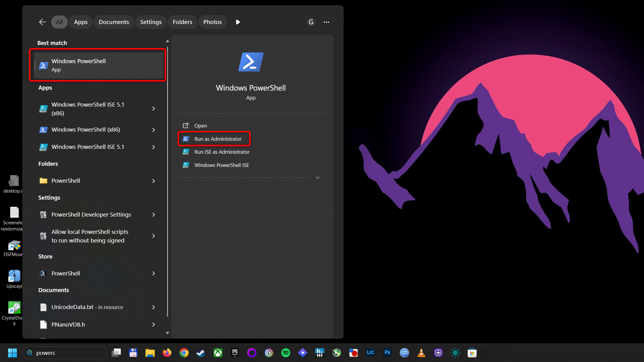The height and width of the screenshot is (362, 644).
Task: Launch Google Chrome from taskbar
Action: (x=184, y=353)
